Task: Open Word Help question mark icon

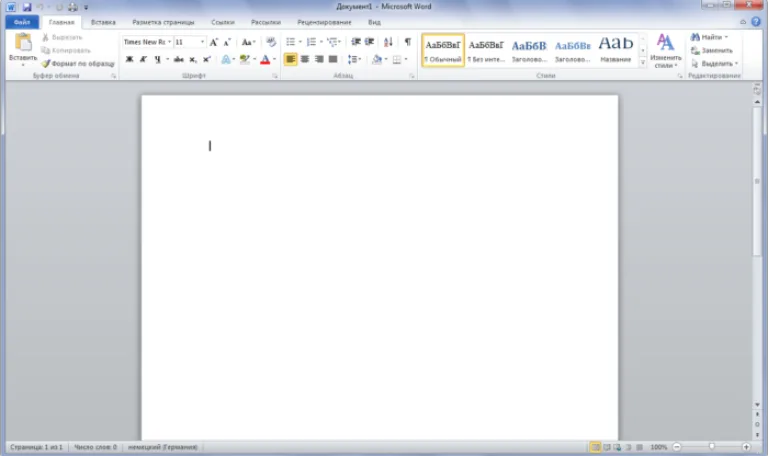Action: coord(756,22)
